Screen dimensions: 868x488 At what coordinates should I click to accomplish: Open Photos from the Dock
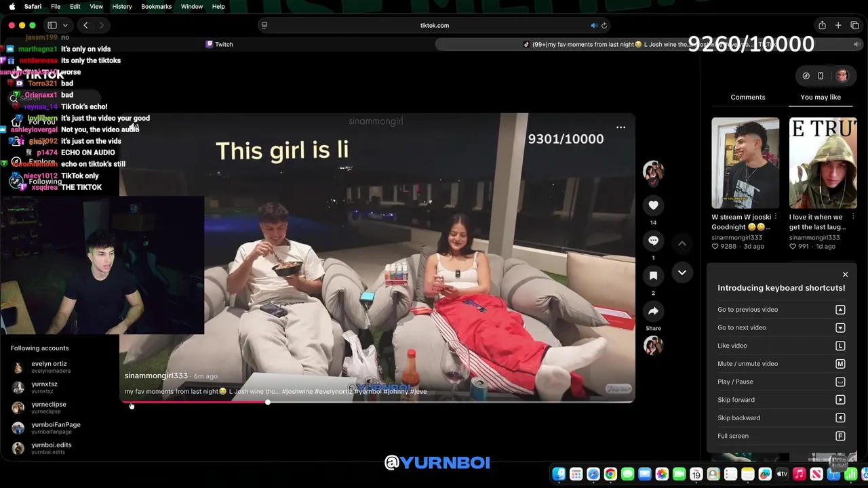[x=662, y=474]
